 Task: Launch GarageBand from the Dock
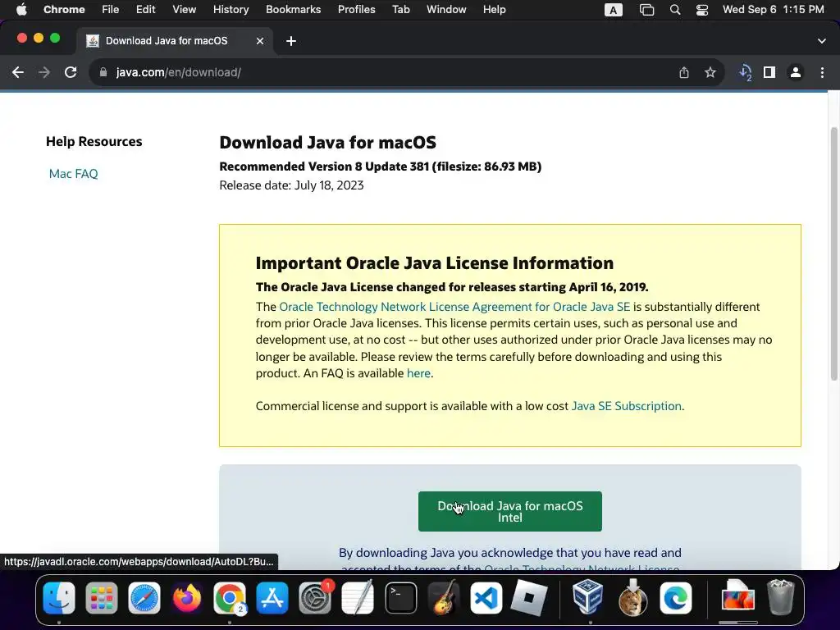coord(444,598)
